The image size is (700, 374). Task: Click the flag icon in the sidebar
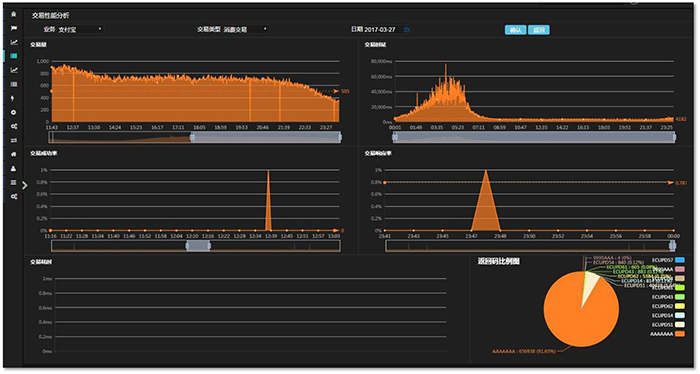[x=14, y=28]
